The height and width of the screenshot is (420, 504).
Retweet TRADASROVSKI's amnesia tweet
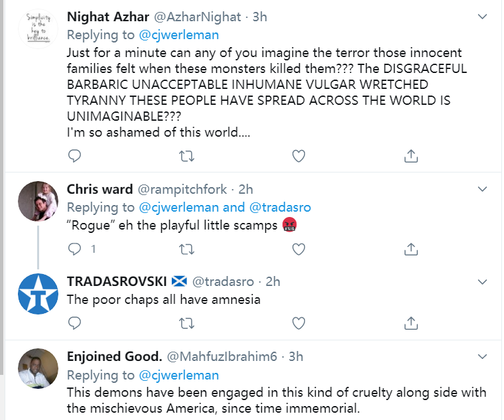click(187, 322)
